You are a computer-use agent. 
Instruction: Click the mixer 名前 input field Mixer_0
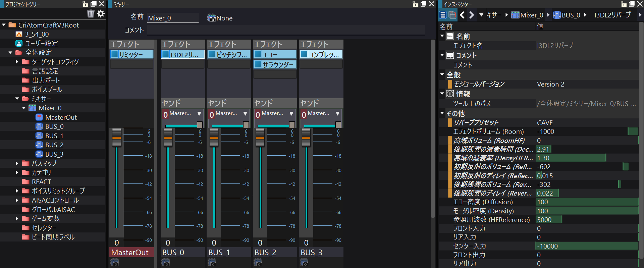pyautogui.click(x=173, y=18)
